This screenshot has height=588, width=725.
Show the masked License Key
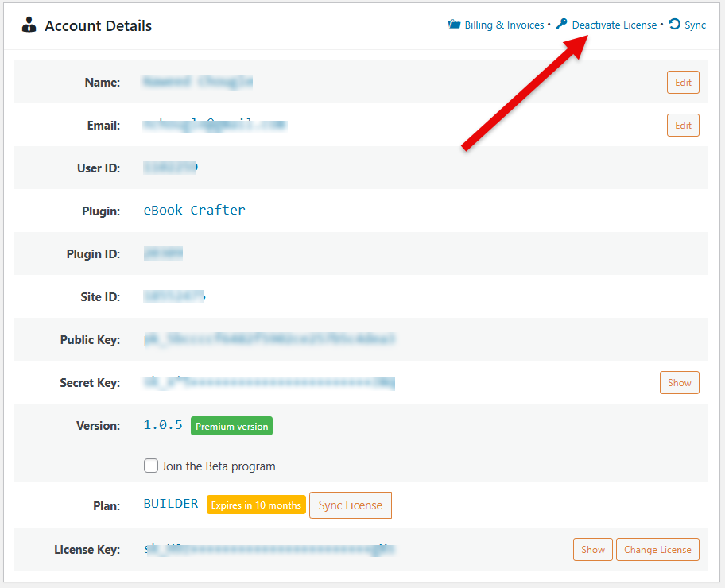[592, 549]
